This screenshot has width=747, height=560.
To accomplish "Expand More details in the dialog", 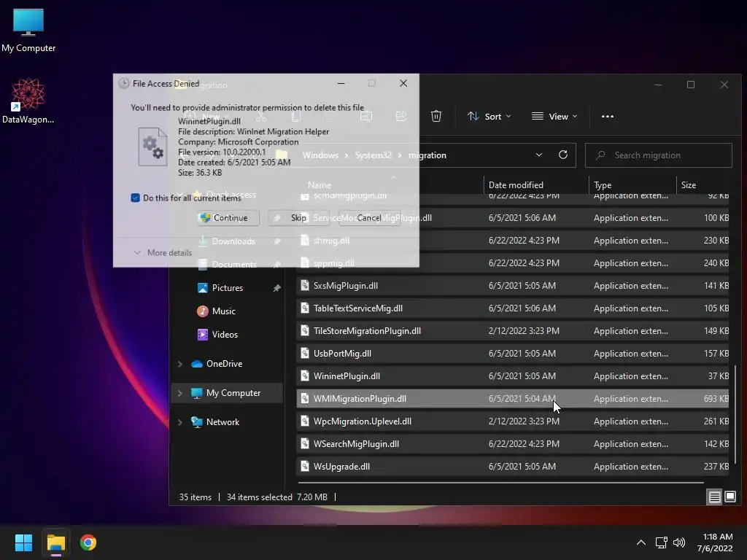I will (x=163, y=252).
